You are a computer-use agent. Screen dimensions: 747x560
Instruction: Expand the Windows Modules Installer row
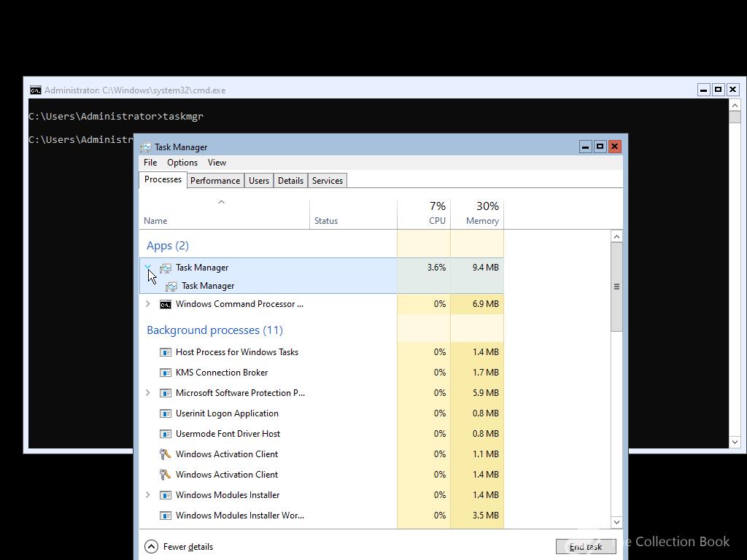click(147, 495)
